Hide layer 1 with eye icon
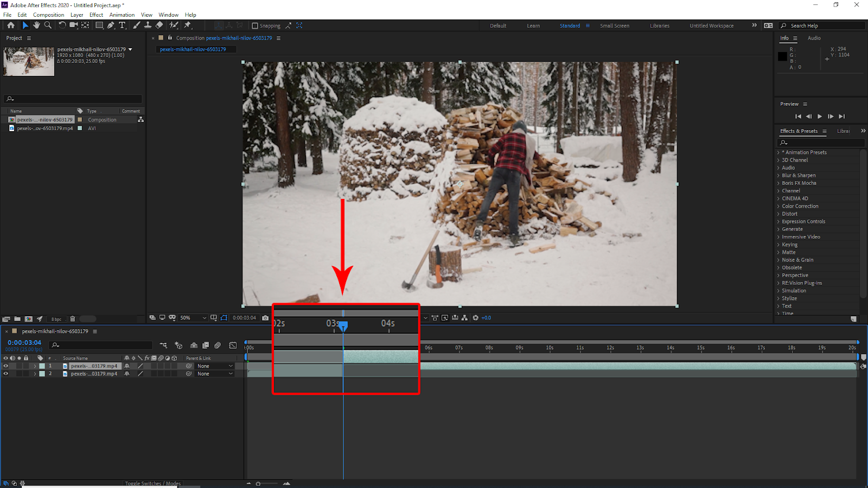This screenshot has width=868, height=488. click(x=6, y=366)
